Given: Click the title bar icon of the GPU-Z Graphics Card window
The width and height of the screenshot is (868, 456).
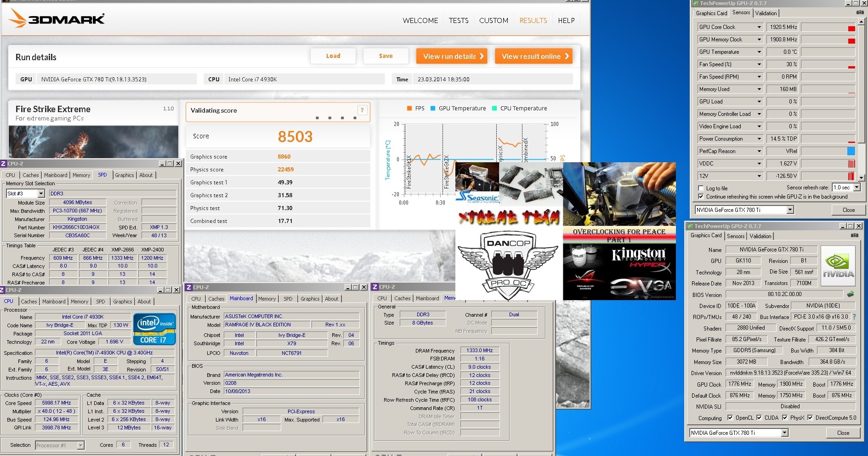Looking at the screenshot, I should (690, 226).
